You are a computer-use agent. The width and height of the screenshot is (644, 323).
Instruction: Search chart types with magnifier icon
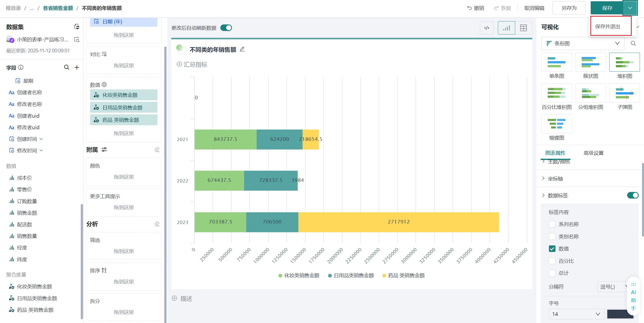633,44
